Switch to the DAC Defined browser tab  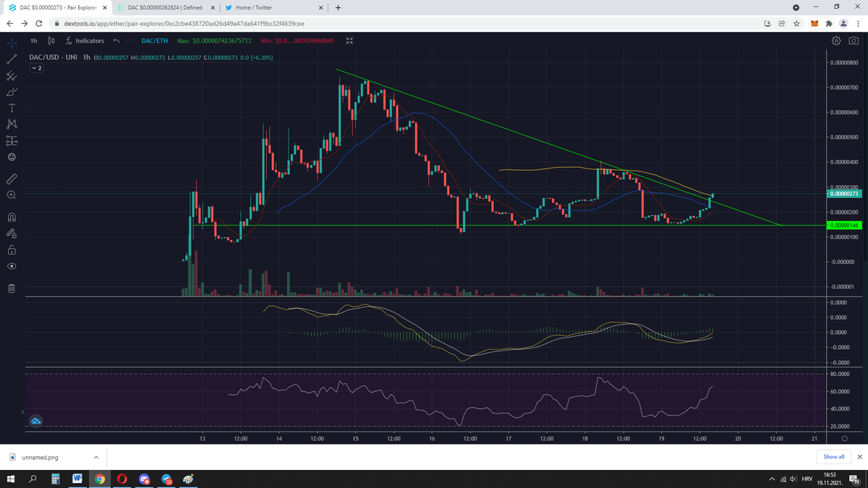pyautogui.click(x=166, y=7)
